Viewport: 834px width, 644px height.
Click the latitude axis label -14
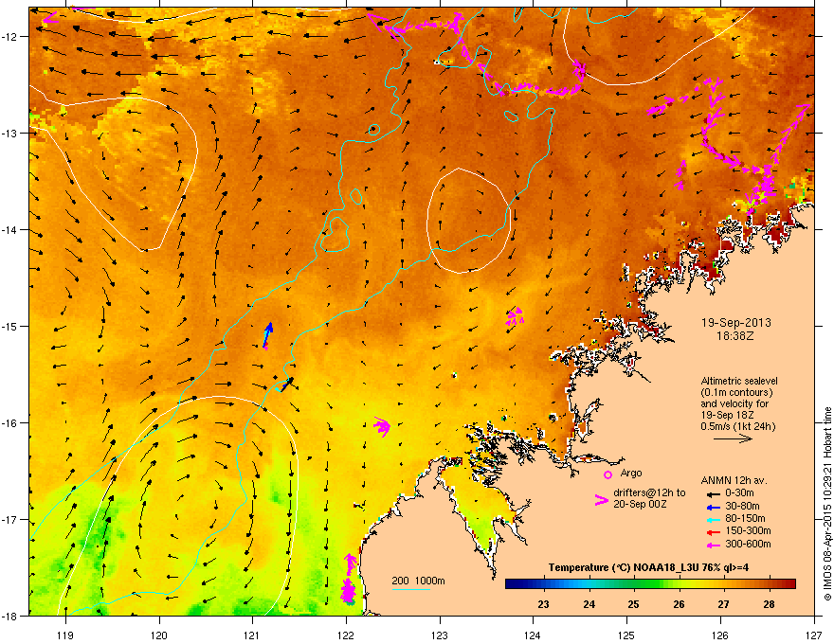click(x=10, y=230)
